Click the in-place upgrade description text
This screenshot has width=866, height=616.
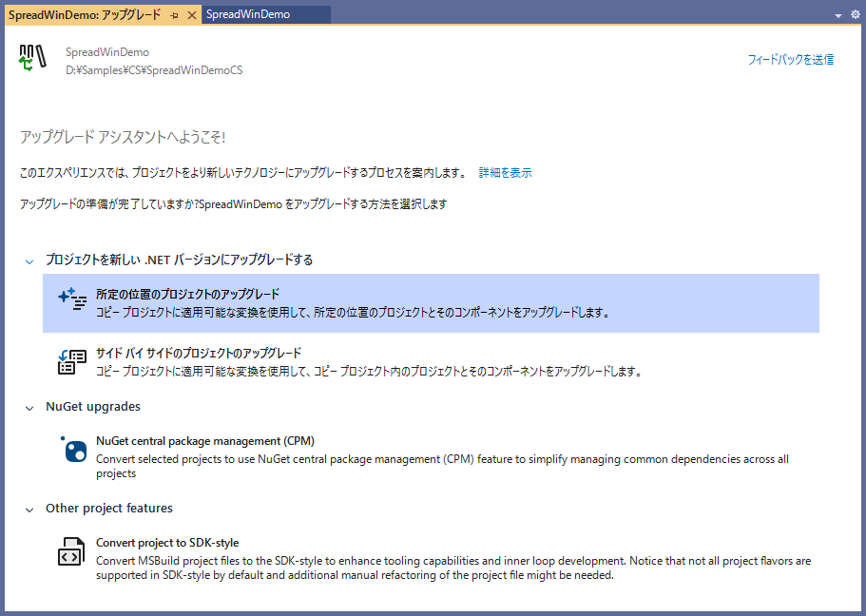[x=353, y=312]
